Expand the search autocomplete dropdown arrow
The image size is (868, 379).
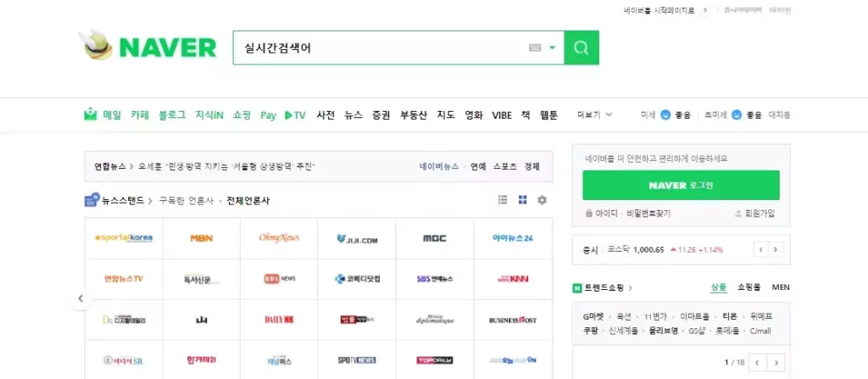(552, 47)
